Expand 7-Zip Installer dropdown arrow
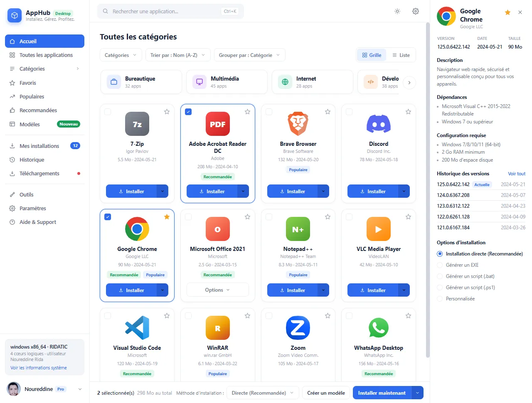This screenshot has height=403, width=532. tap(163, 191)
